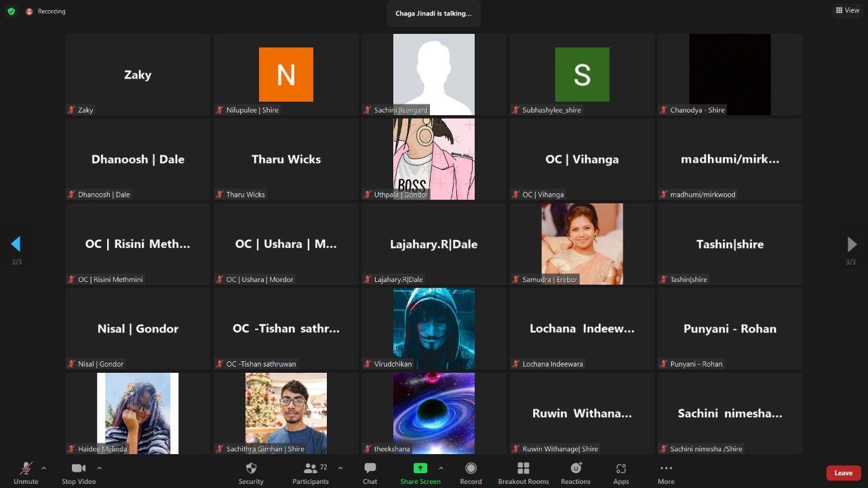
Task: Stop the camera video
Action: (79, 472)
